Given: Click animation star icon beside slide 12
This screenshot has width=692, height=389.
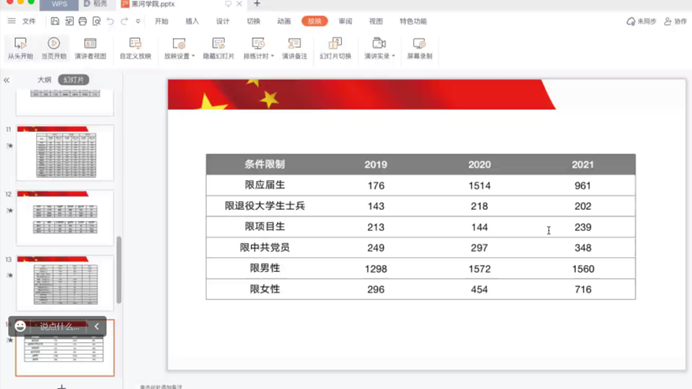Looking at the screenshot, I should [9, 211].
